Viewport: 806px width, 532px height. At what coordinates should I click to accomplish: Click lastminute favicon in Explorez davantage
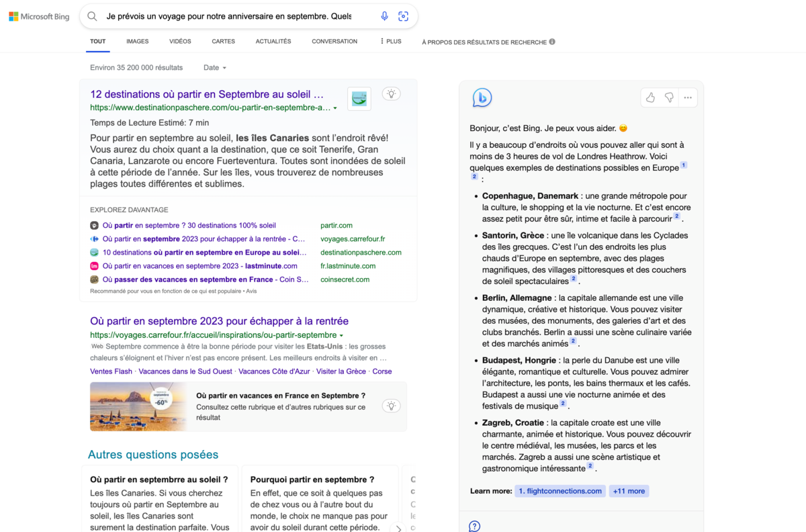95,266
